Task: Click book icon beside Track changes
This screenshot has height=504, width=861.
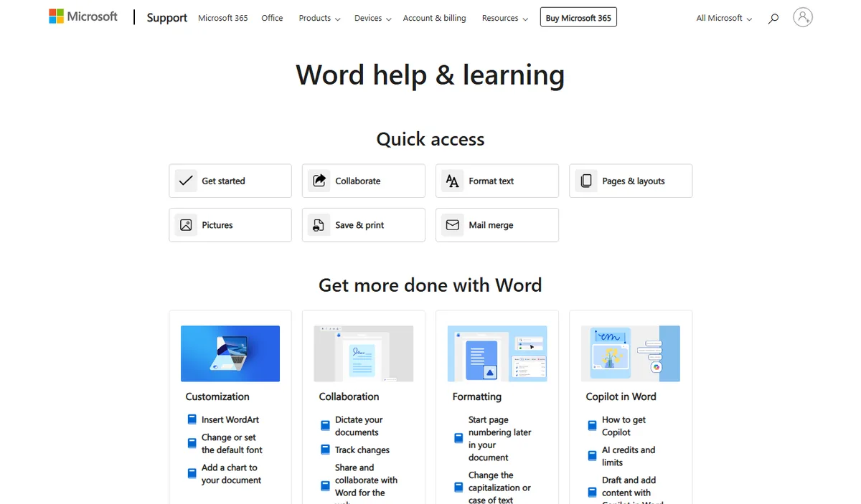Action: point(325,450)
